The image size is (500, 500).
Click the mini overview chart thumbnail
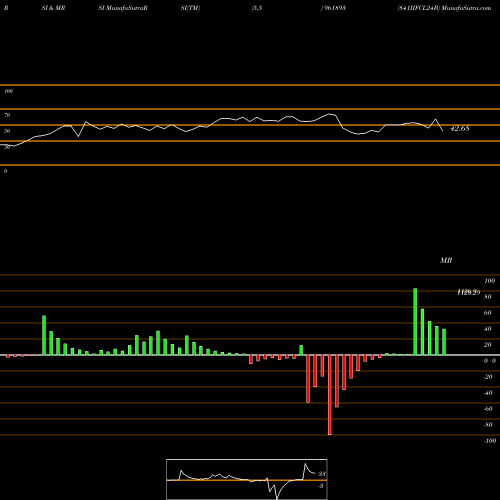pos(247,479)
